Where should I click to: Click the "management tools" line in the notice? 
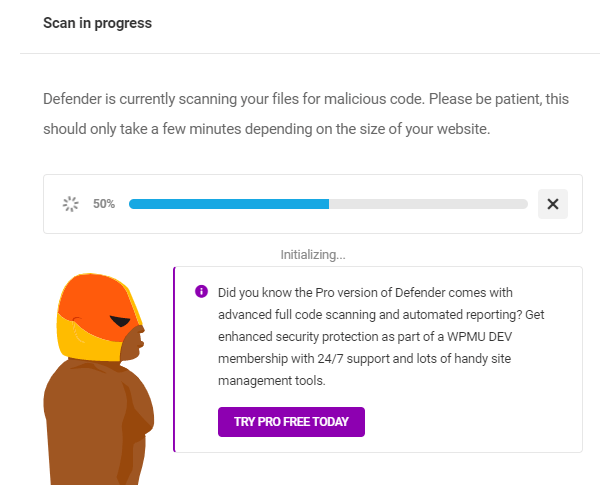point(273,381)
